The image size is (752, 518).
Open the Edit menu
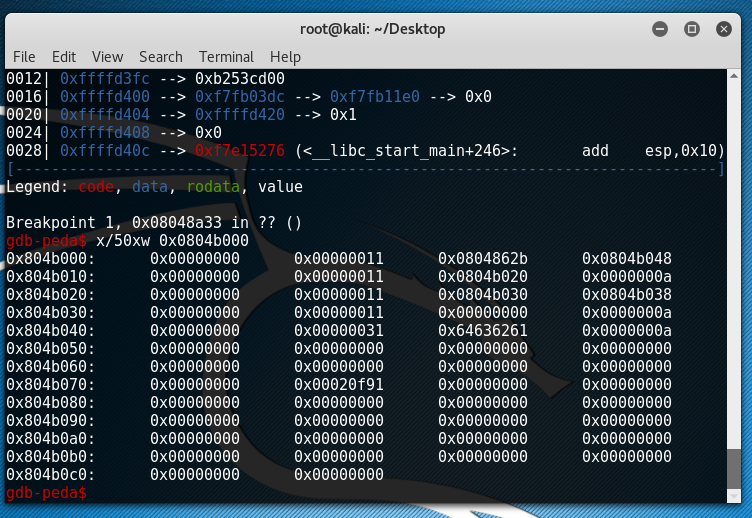click(64, 57)
